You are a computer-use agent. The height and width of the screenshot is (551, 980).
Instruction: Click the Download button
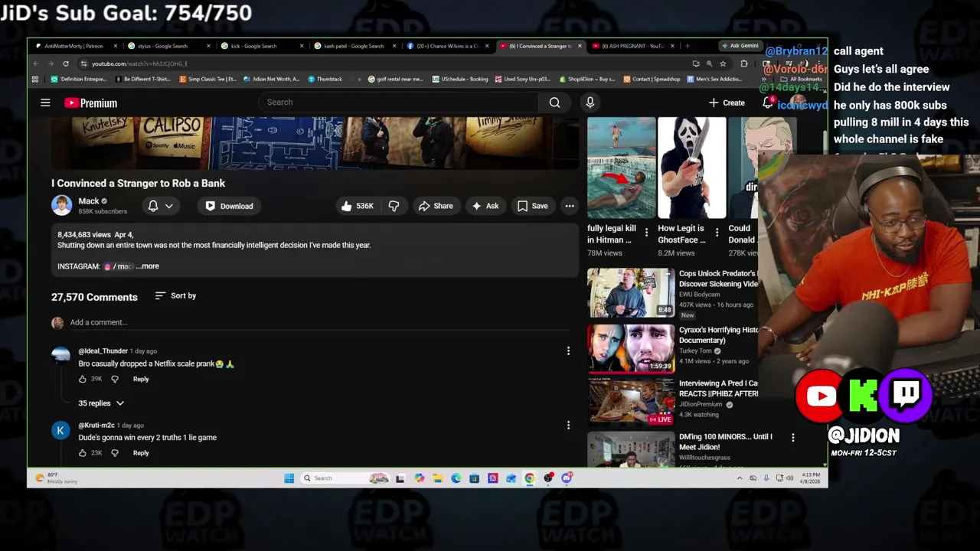click(x=229, y=206)
